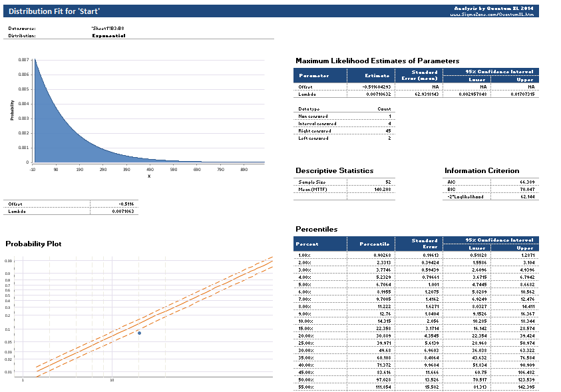The image size is (561, 392).
Task: Select the Probability y-axis label on the chart
Action: [x=12, y=110]
